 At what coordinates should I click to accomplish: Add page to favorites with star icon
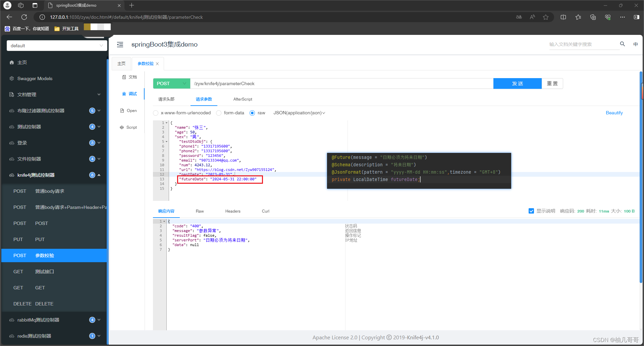[546, 17]
